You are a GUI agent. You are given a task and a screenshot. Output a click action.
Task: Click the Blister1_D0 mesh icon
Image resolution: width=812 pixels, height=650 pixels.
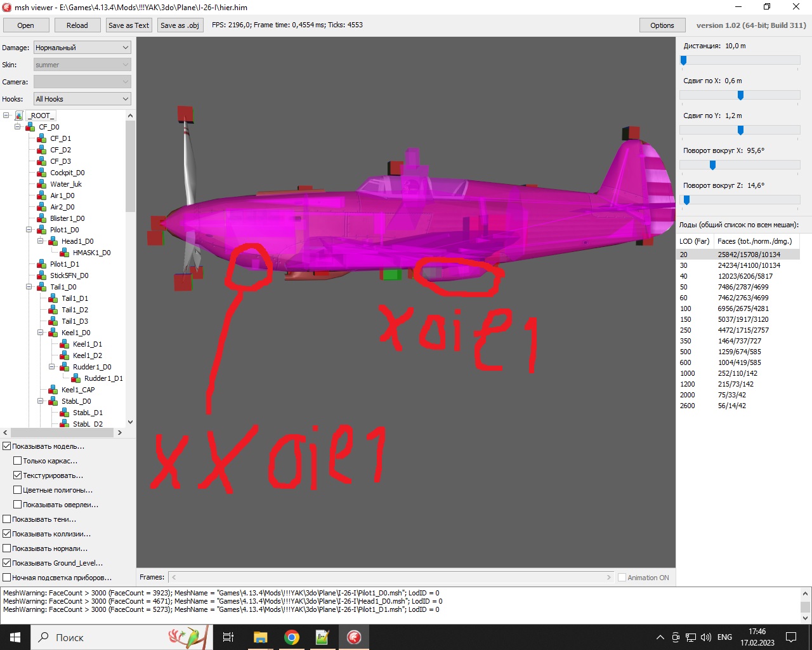(42, 218)
